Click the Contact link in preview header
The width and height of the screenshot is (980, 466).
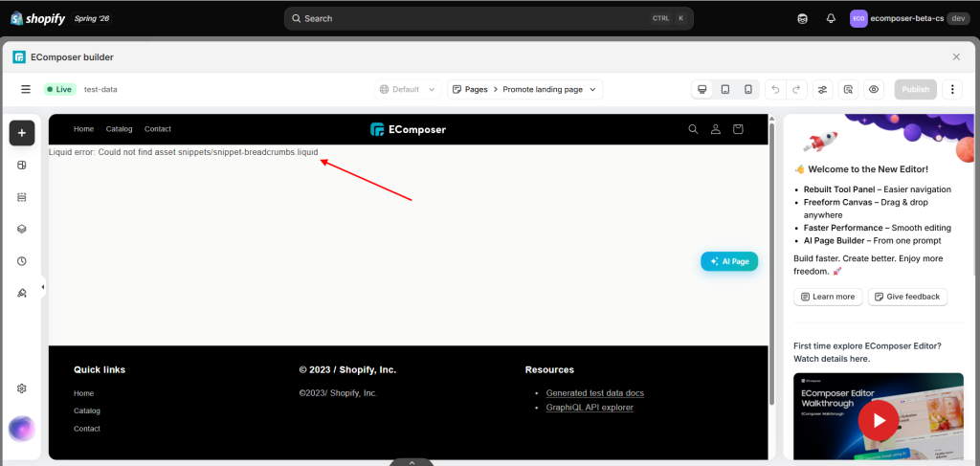click(158, 129)
